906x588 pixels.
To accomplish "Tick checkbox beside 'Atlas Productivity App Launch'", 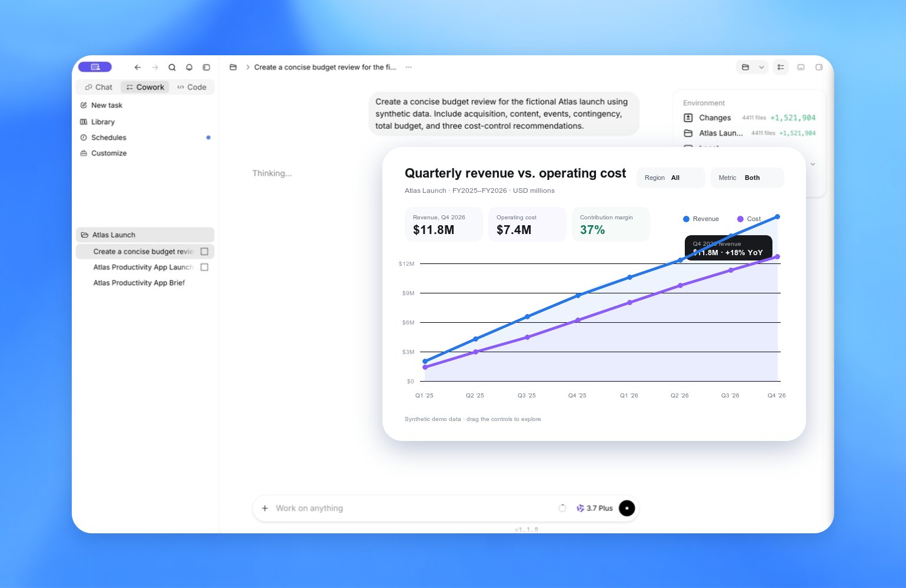I will (204, 267).
